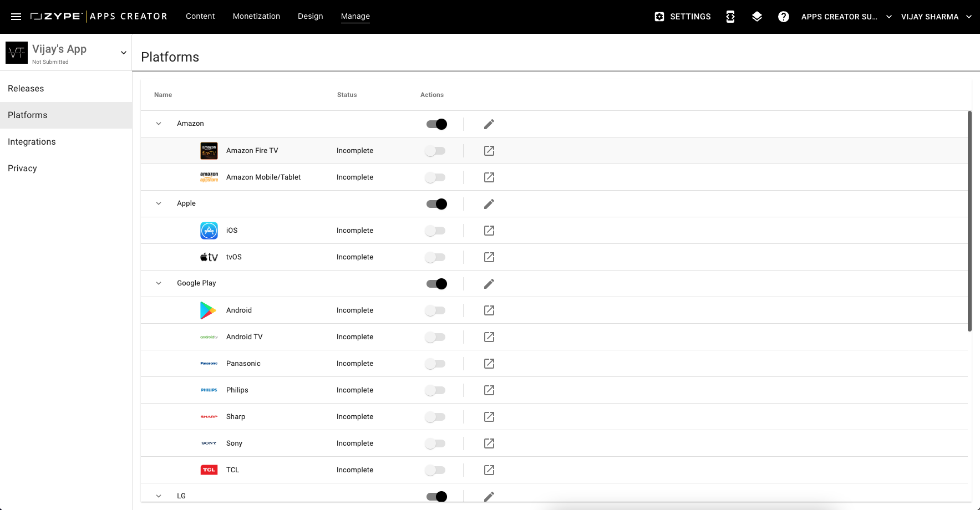This screenshot has width=980, height=510.
Task: Open the Design menu
Action: [x=310, y=16]
